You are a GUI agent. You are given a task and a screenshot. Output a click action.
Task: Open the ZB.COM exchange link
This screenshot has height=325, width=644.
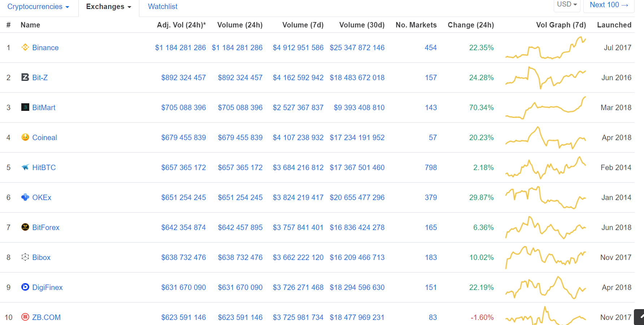click(x=47, y=317)
